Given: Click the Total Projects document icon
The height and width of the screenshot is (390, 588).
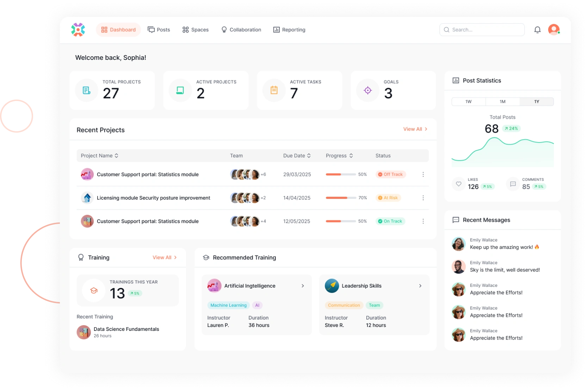Looking at the screenshot, I should click(87, 90).
